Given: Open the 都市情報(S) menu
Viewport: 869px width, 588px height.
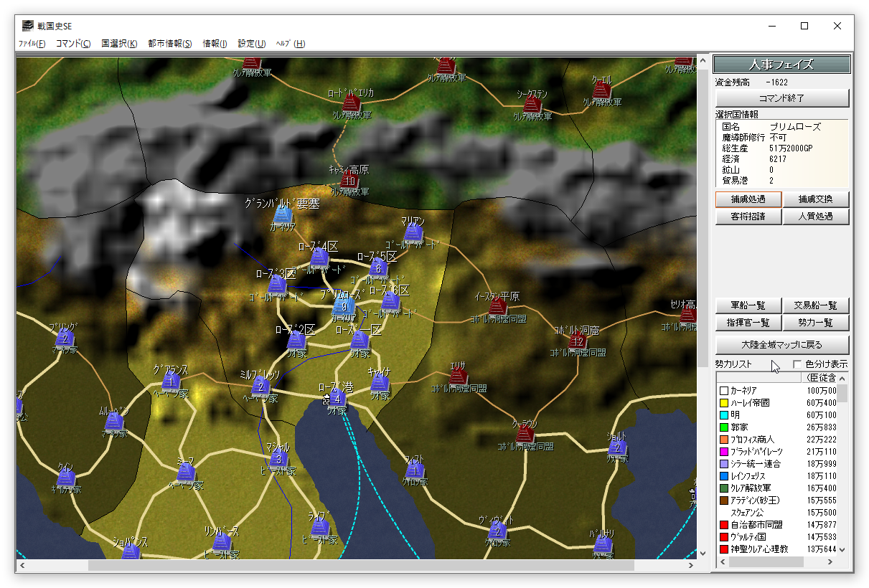Looking at the screenshot, I should [169, 44].
